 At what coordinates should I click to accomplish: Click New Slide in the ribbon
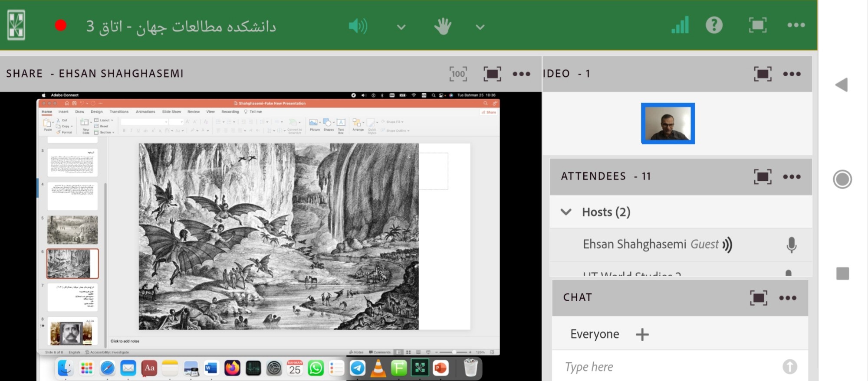tap(85, 126)
